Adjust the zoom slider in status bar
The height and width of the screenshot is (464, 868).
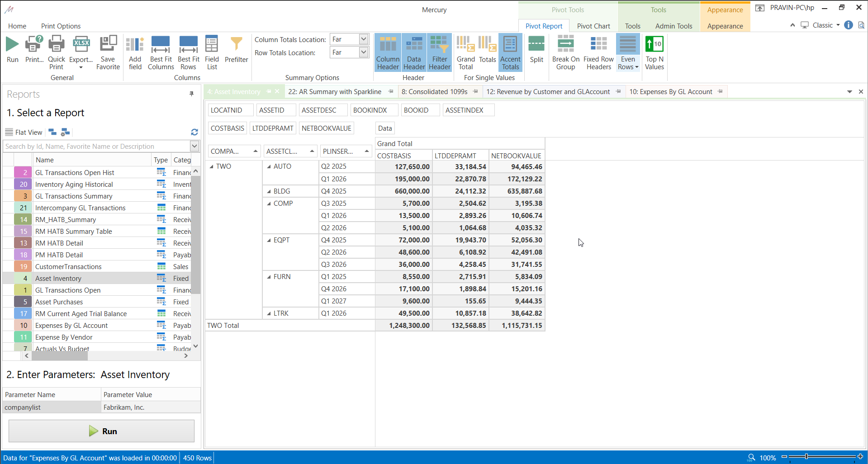[806, 457]
